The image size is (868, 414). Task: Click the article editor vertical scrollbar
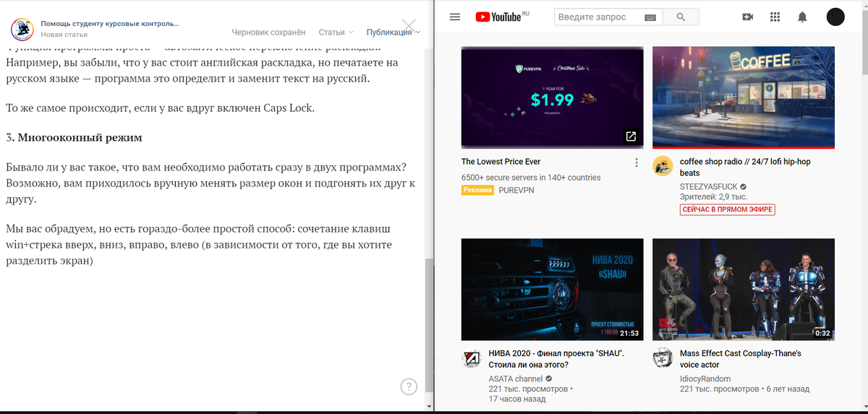[x=429, y=325]
